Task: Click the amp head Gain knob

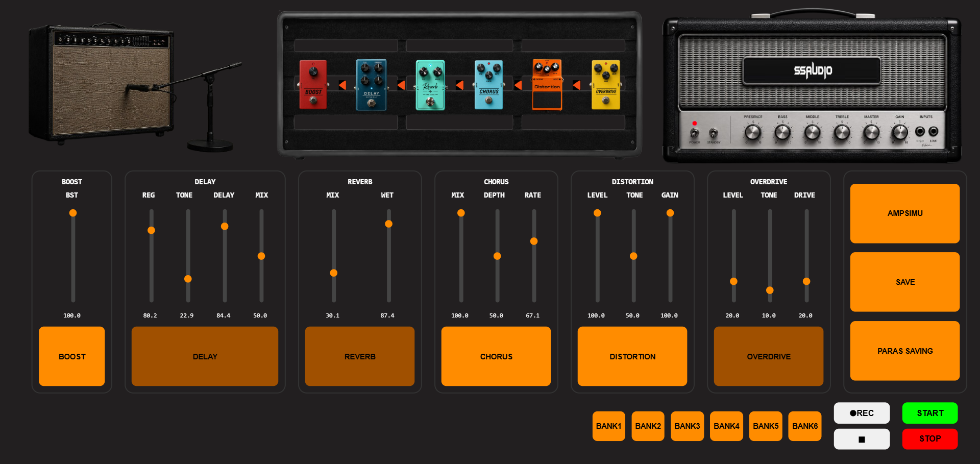Action: click(900, 133)
